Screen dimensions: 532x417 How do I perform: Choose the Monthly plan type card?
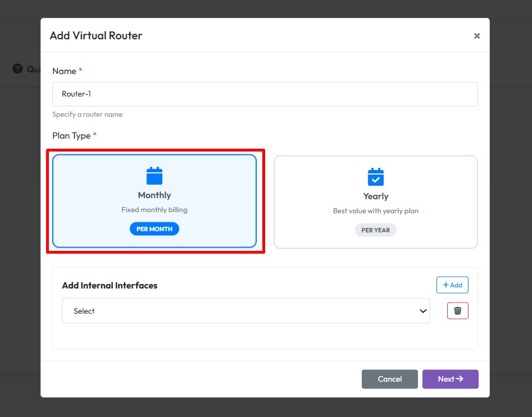click(x=154, y=201)
